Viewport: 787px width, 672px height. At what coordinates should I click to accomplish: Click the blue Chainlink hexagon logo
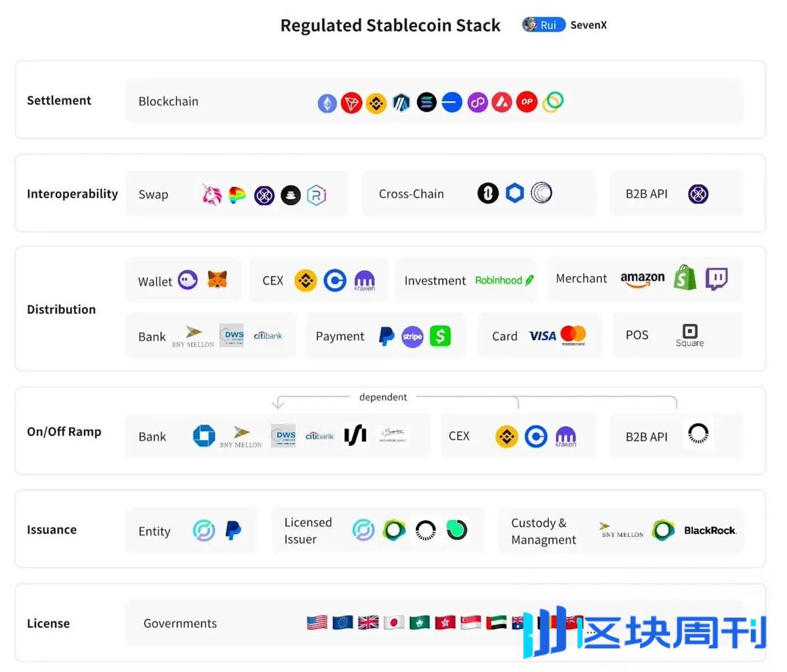pyautogui.click(x=515, y=193)
